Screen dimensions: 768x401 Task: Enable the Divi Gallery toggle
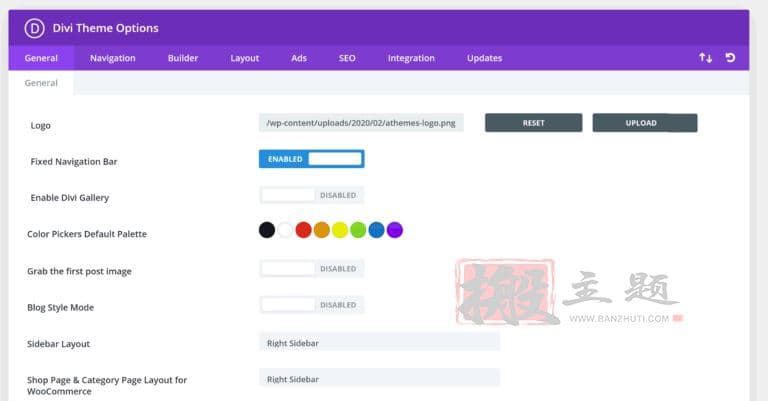pyautogui.click(x=312, y=195)
